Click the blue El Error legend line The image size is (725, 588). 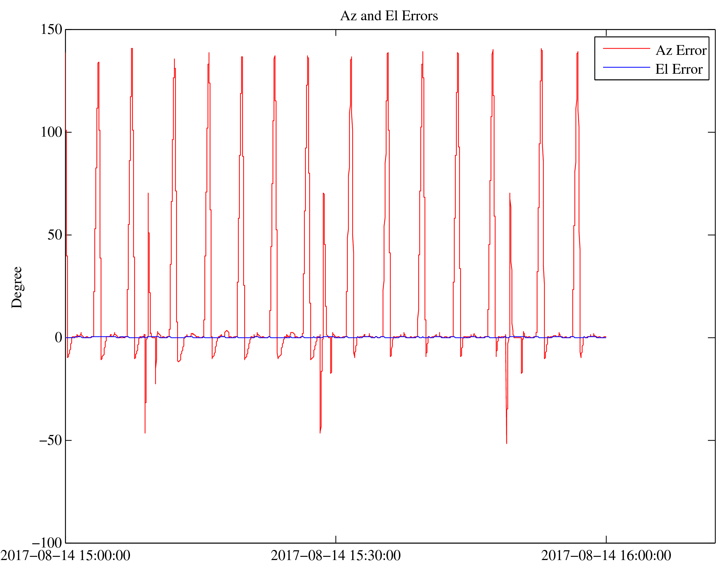tap(626, 67)
